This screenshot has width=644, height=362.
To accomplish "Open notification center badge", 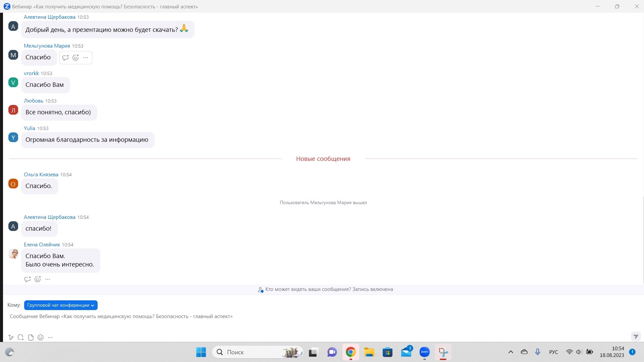I will point(632,352).
